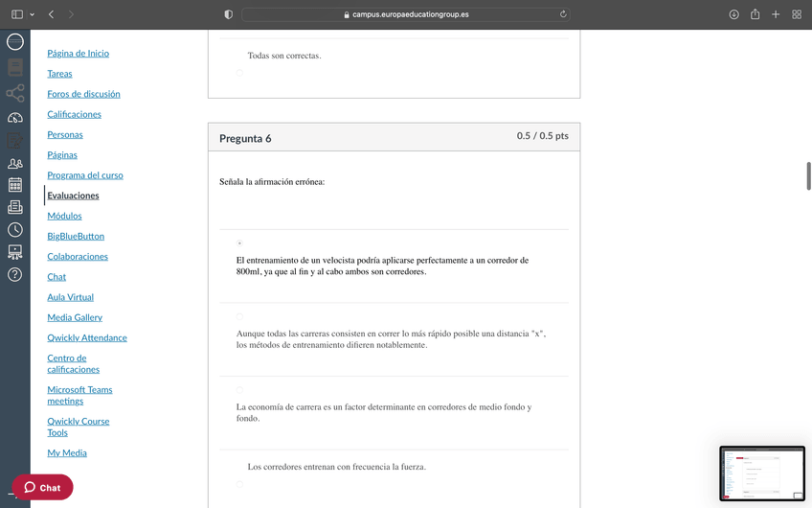Open My Media link
The image size is (812, 508).
coord(67,453)
